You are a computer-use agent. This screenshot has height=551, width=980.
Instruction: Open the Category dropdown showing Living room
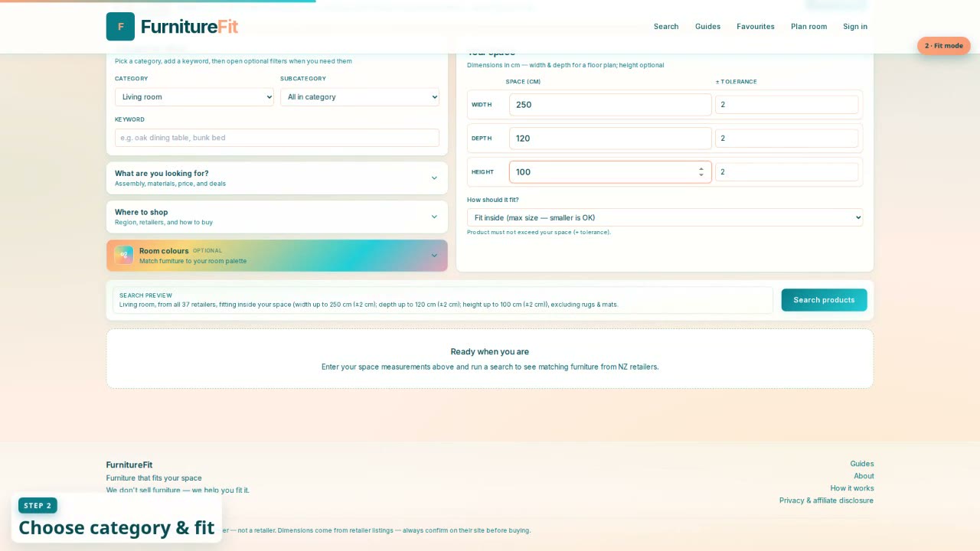coord(194,97)
